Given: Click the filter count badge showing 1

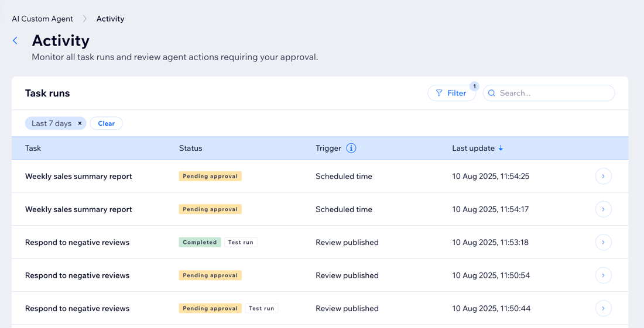Looking at the screenshot, I should [474, 87].
